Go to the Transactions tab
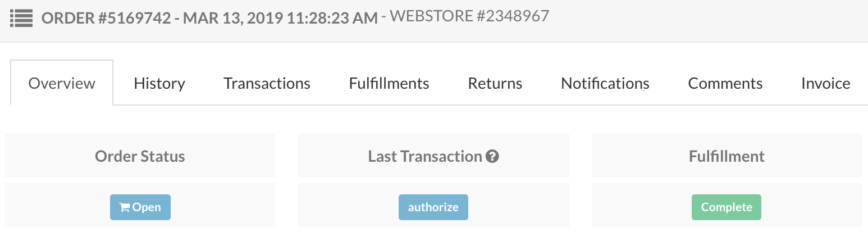The width and height of the screenshot is (868, 237). [x=267, y=83]
